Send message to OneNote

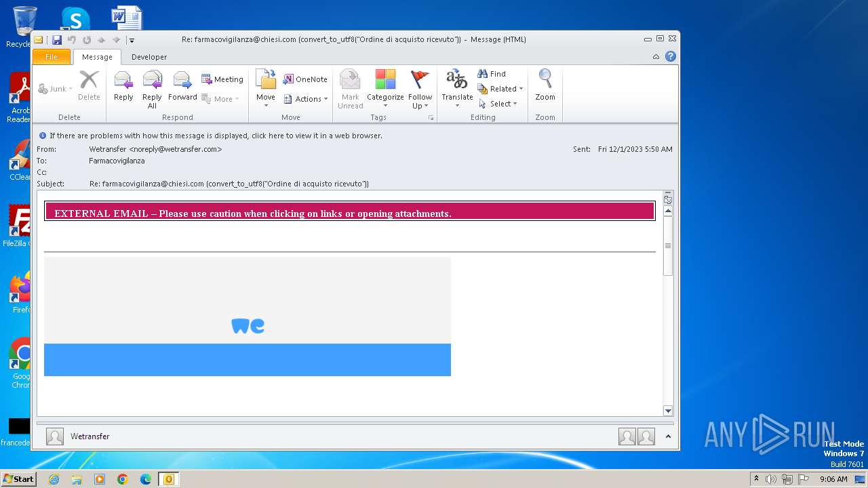[305, 79]
